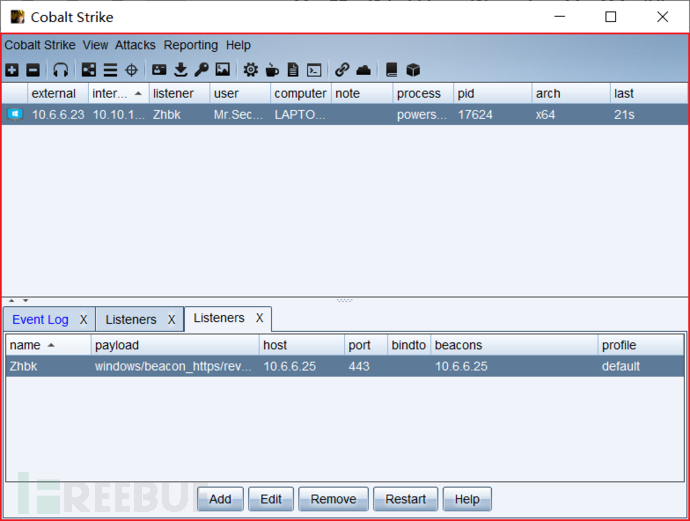Open the View menu
The image size is (690, 521).
(x=95, y=45)
